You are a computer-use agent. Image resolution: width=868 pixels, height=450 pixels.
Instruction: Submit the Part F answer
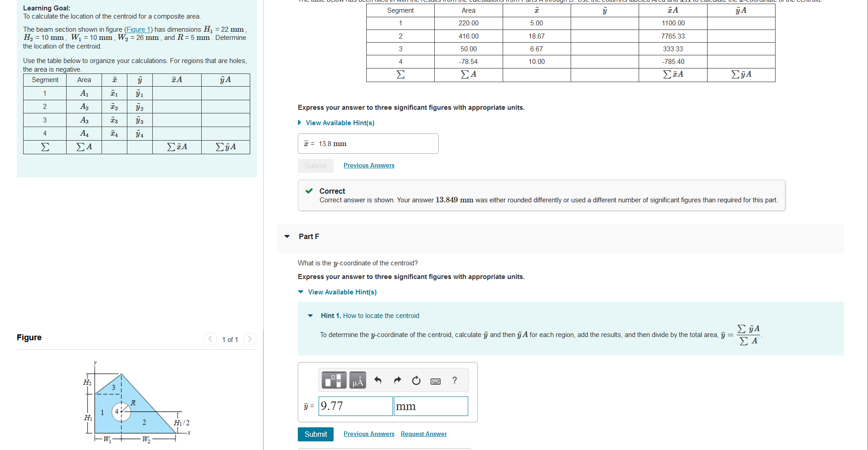(315, 434)
